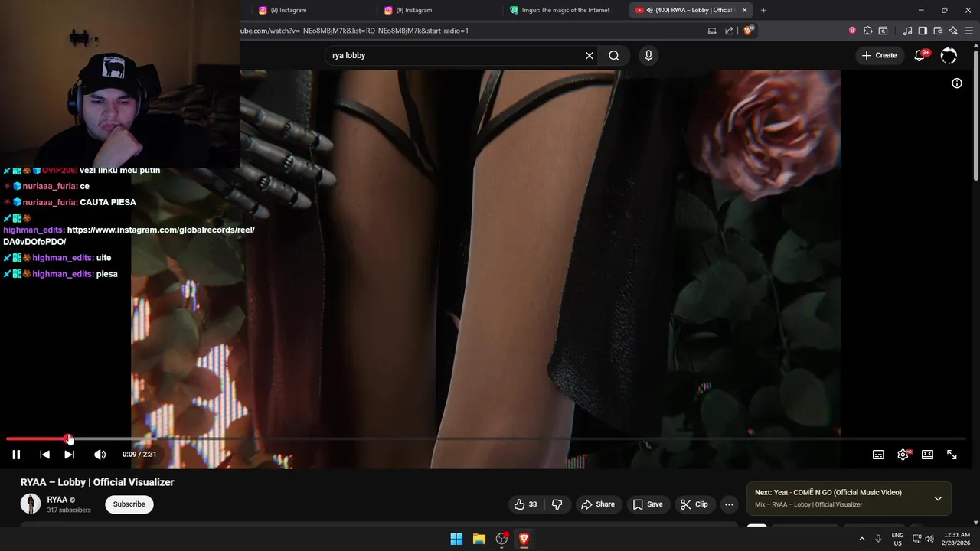Open File Explorer from taskbar

479,539
